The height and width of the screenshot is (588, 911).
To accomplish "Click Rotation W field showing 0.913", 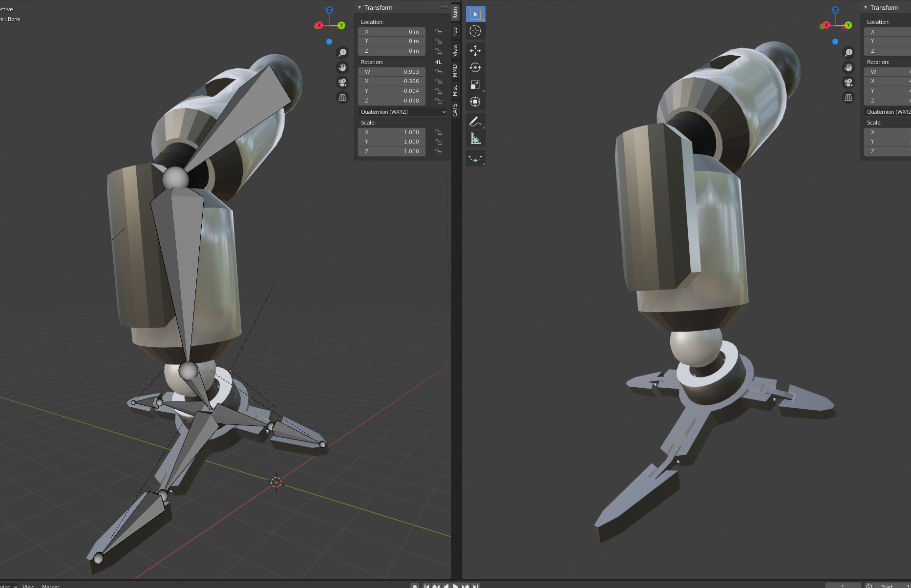I will (392, 72).
